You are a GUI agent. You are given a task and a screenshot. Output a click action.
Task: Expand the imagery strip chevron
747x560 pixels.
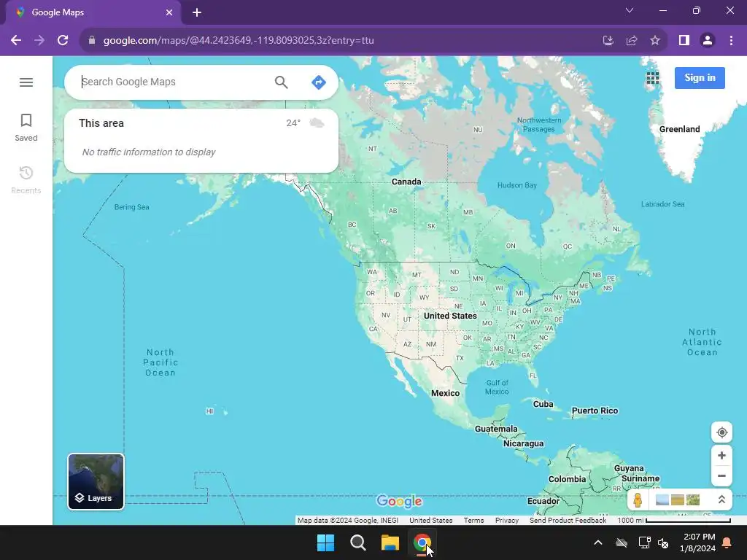[x=721, y=499]
